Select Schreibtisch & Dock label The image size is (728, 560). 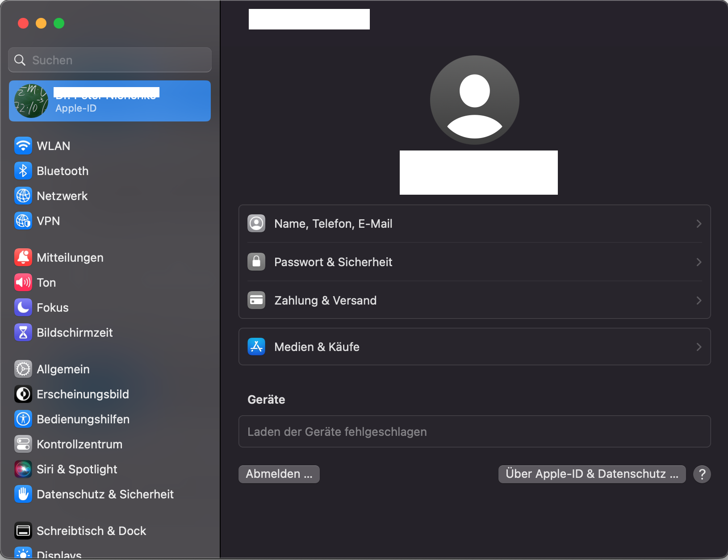[x=92, y=531]
